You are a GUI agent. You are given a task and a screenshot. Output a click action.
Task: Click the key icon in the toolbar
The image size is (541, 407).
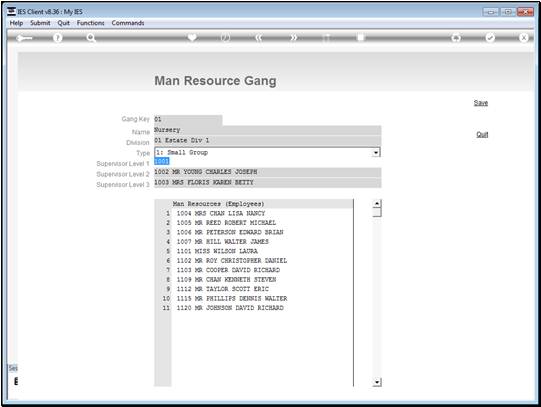pyautogui.click(x=24, y=38)
